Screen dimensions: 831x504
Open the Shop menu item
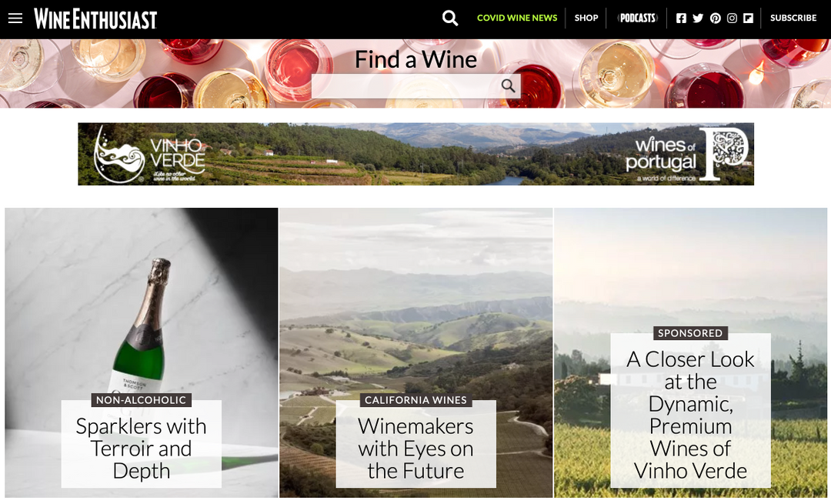tap(586, 18)
